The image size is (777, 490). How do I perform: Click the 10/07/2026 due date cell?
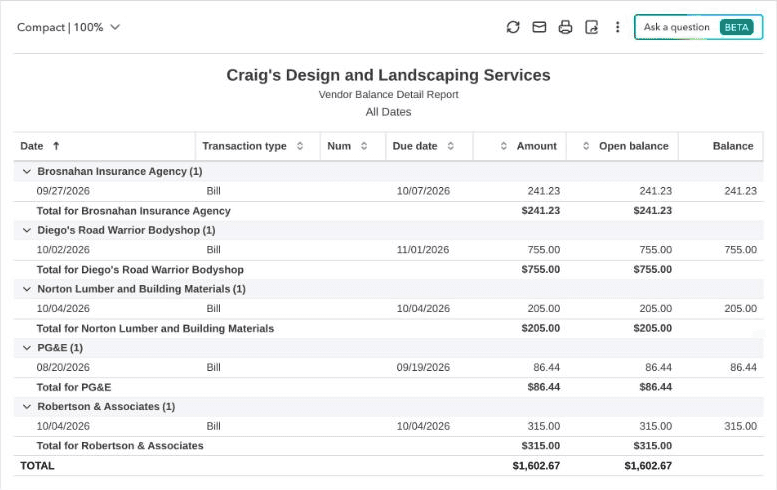423,191
